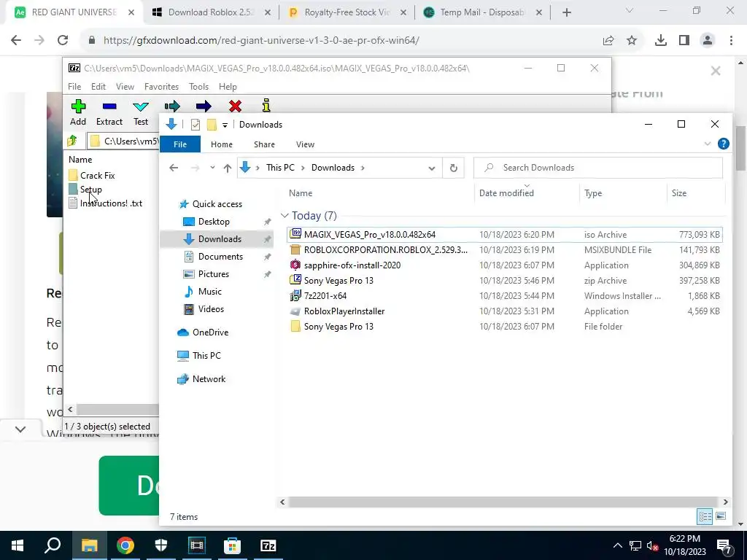Click the red Delete icon in 7-Zip
Screen dimensions: 747x560
tap(235, 106)
